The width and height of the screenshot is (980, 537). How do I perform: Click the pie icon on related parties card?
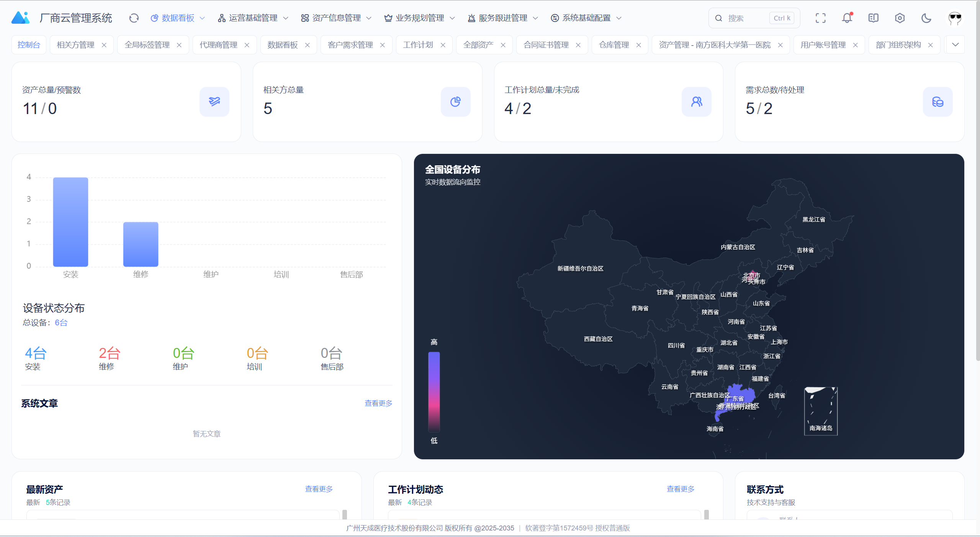tap(455, 101)
